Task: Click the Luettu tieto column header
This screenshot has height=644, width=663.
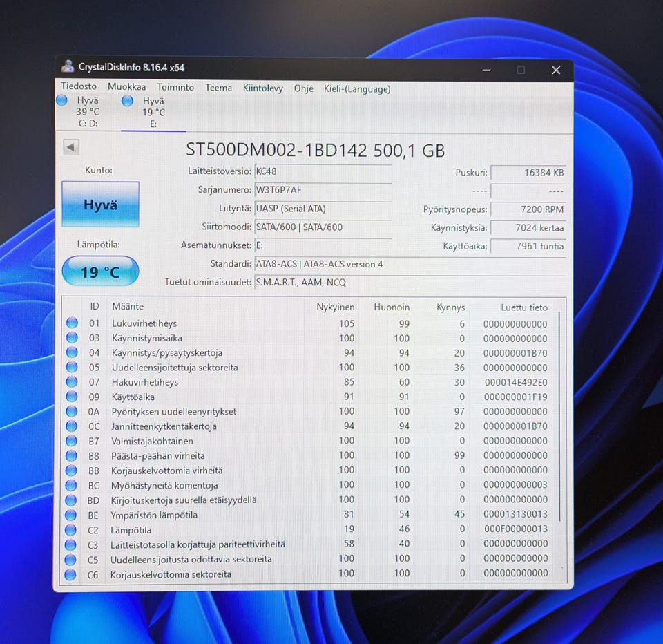Action: pyautogui.click(x=524, y=307)
